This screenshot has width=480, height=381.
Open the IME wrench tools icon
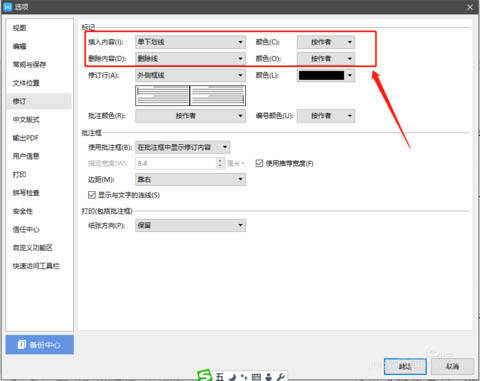[x=281, y=377]
